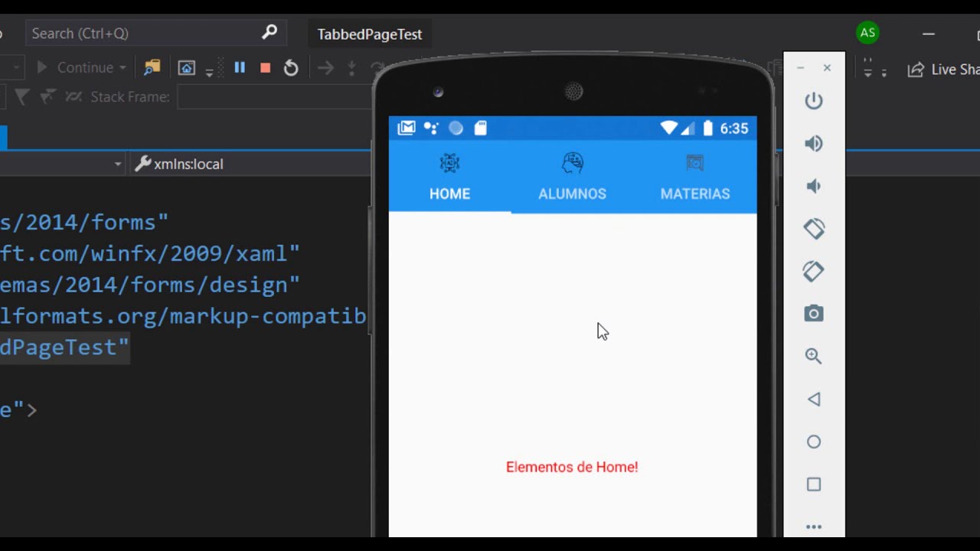Click the 'ft.com/winfx/2009/xaml"' code line
The image size is (980, 551).
150,253
